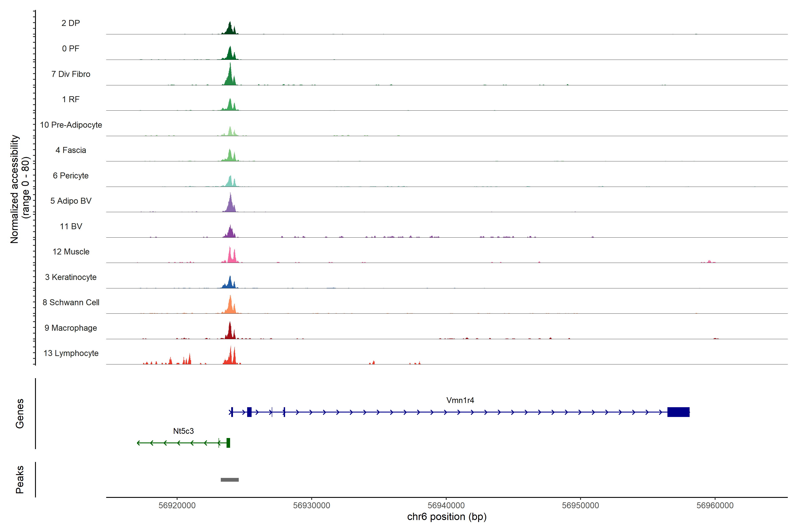Click the Vmn1r4 gene label
Screen dimensions: 798x532
(x=460, y=400)
